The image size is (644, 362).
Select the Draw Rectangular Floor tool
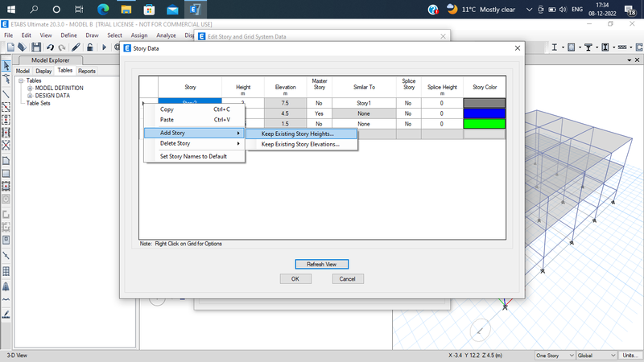click(x=6, y=173)
